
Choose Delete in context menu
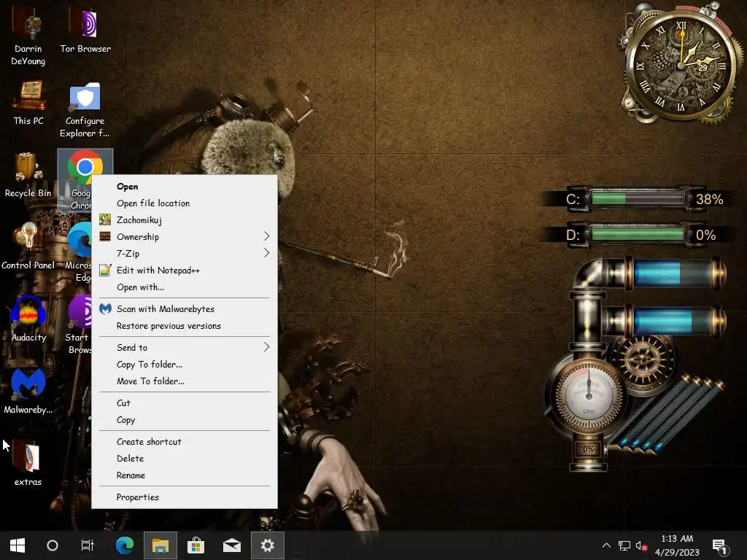tap(185, 459)
